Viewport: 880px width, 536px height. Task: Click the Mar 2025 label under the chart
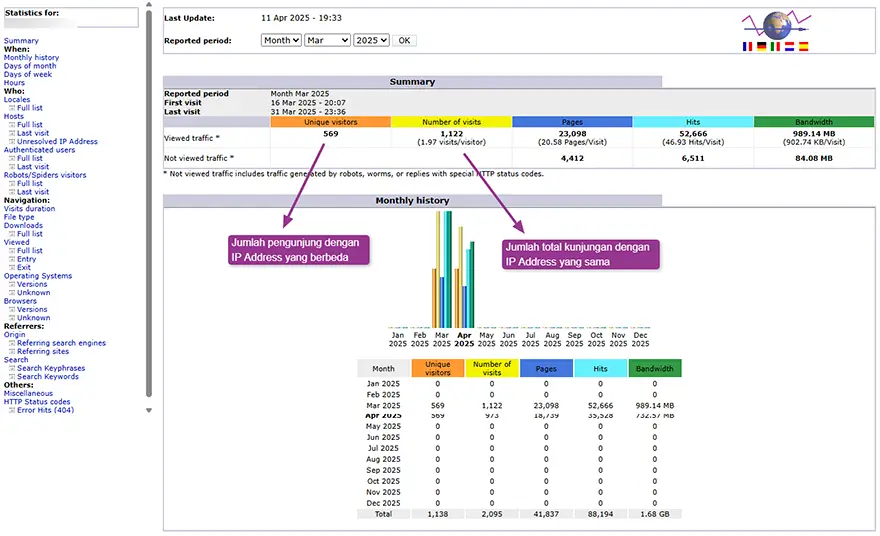tap(442, 340)
